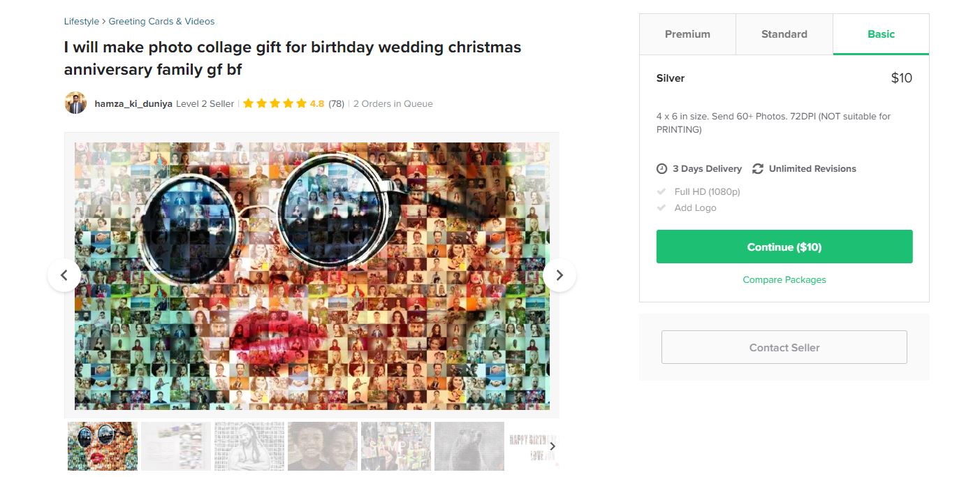Screen dimensions: 980x477
Task: Click the Unlimited Revisions refresh icon
Action: click(x=758, y=168)
